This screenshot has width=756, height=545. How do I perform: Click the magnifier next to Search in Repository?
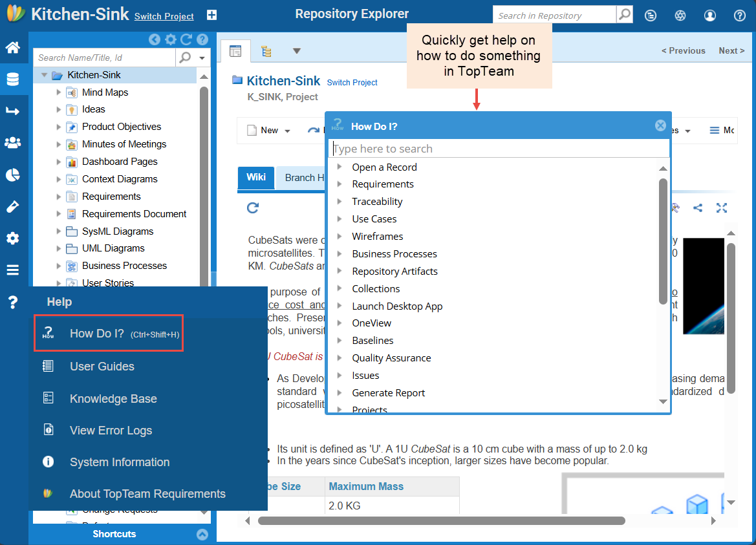(x=625, y=14)
